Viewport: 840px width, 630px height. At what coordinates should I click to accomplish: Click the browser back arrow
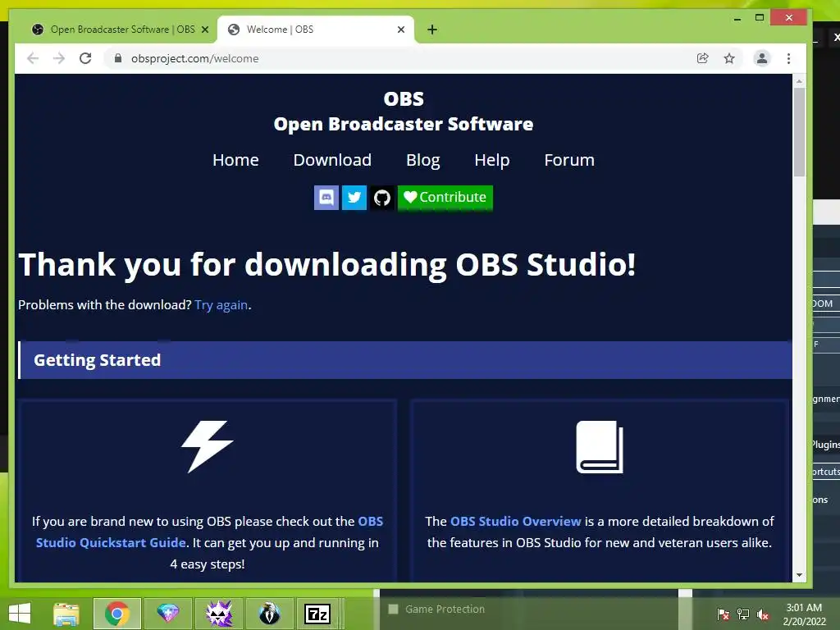click(33, 58)
